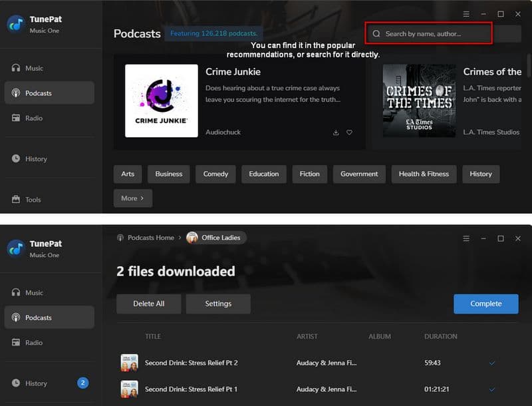532x406 pixels.
Task: Minimize the top TunePat window
Action: (483, 14)
